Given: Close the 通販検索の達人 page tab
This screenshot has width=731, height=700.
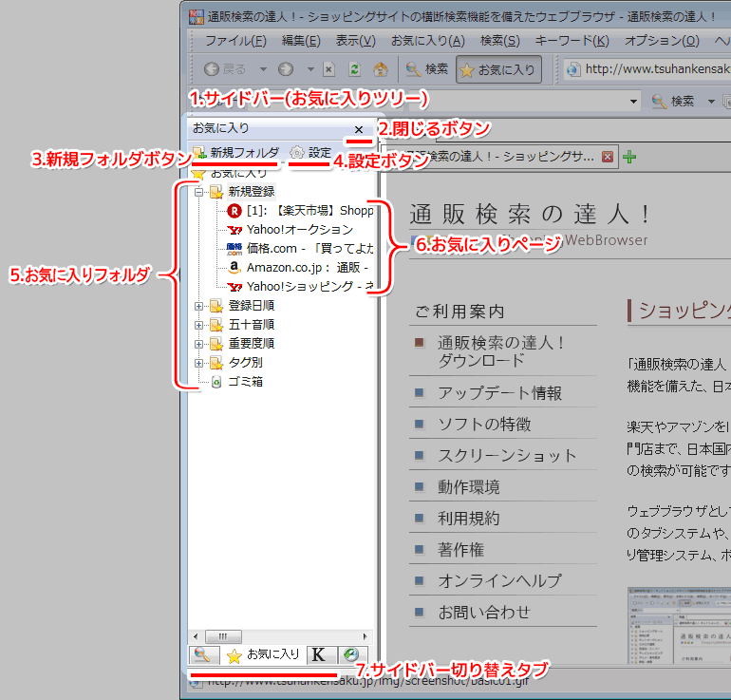Looking at the screenshot, I should coord(607,157).
